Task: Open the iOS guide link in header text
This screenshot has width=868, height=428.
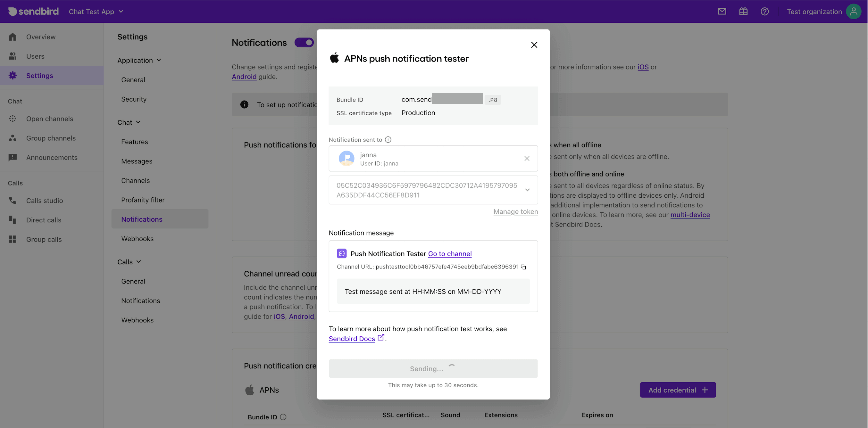Action: coord(643,67)
